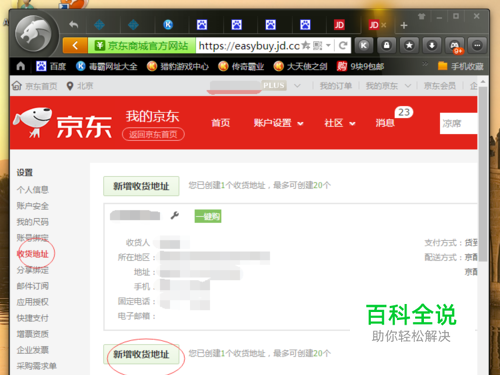500x375 pixels.
Task: Switch to the inactive JD tab
Action: click(x=339, y=25)
